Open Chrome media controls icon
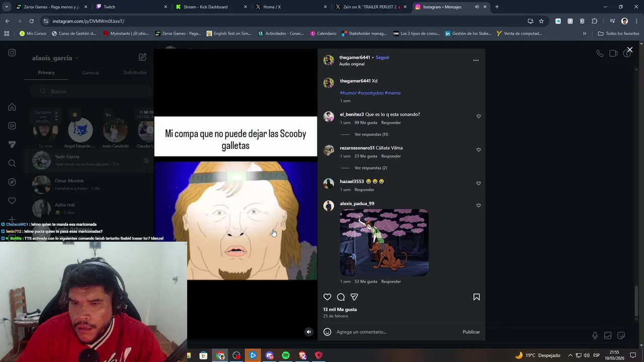Viewport: 644px width, 362px height. 612,21
